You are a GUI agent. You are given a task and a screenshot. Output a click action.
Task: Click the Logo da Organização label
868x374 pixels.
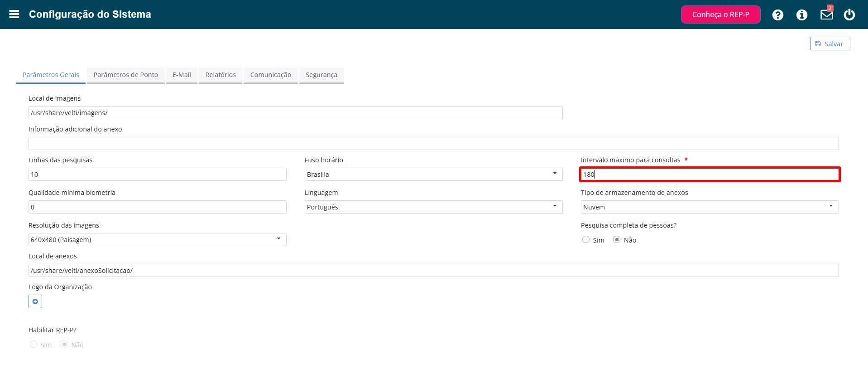coord(60,287)
